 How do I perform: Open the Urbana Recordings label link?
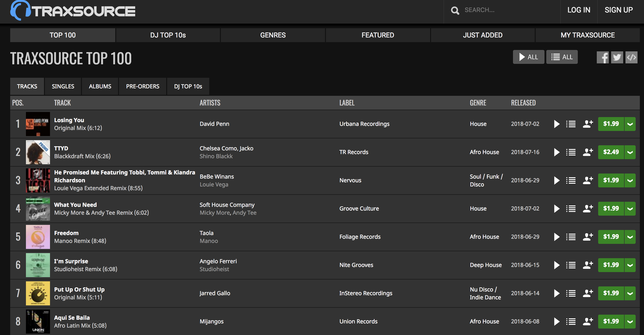pos(364,124)
